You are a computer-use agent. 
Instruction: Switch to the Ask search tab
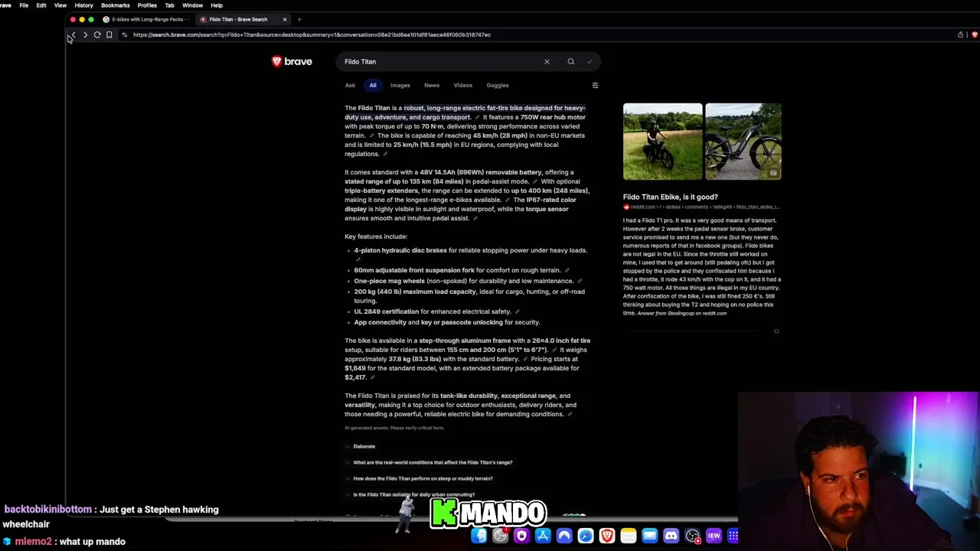350,86
